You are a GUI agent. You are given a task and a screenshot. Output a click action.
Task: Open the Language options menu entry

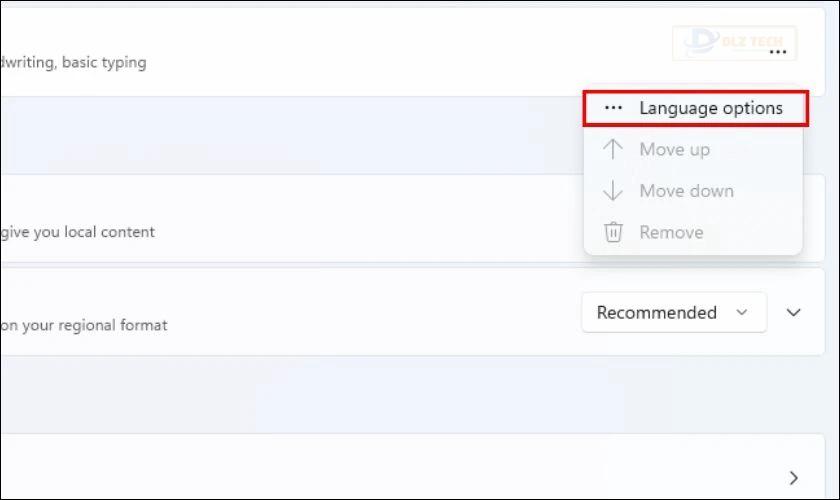[695, 109]
